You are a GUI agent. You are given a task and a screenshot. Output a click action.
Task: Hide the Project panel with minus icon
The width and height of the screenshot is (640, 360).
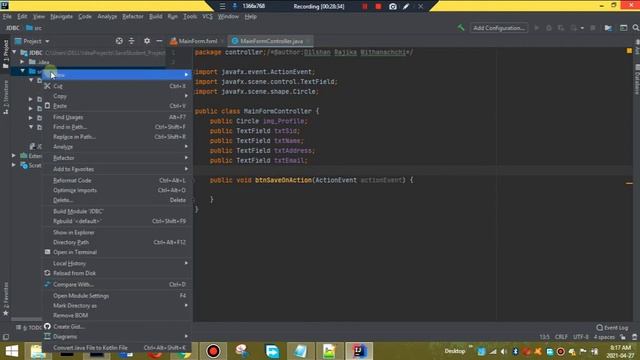coord(159,41)
